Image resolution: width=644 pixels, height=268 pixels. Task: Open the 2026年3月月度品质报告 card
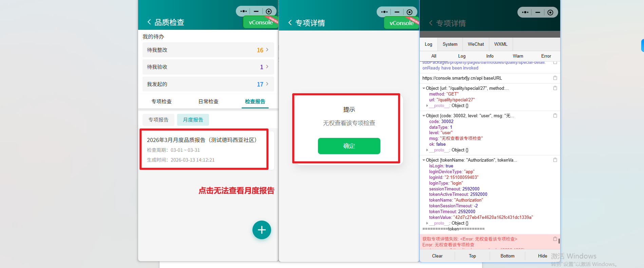pyautogui.click(x=204, y=149)
